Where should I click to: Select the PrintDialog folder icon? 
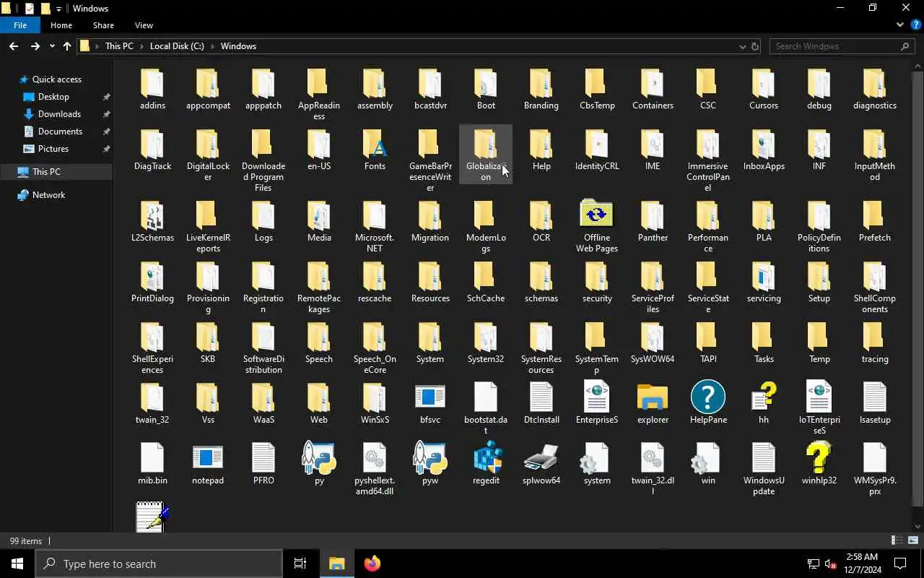(x=152, y=276)
